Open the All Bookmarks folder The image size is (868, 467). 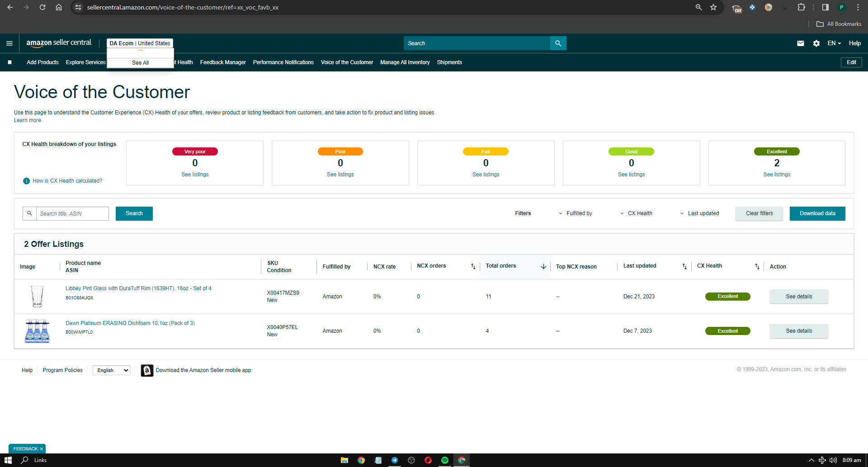tap(839, 24)
